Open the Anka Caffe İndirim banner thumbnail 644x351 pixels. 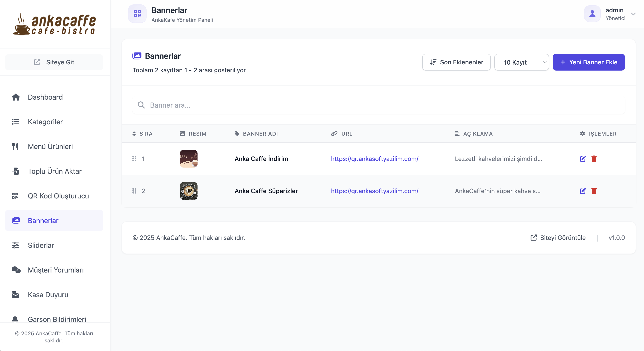click(188, 159)
